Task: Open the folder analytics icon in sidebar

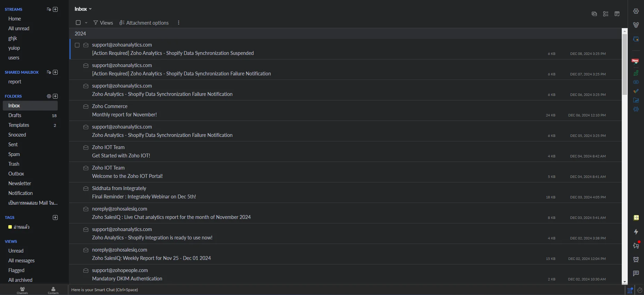Action: [636, 100]
